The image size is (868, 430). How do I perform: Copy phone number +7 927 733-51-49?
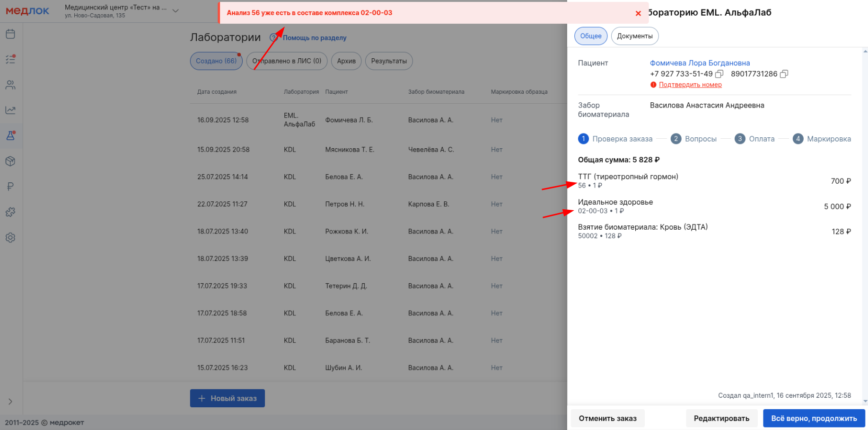click(x=719, y=74)
